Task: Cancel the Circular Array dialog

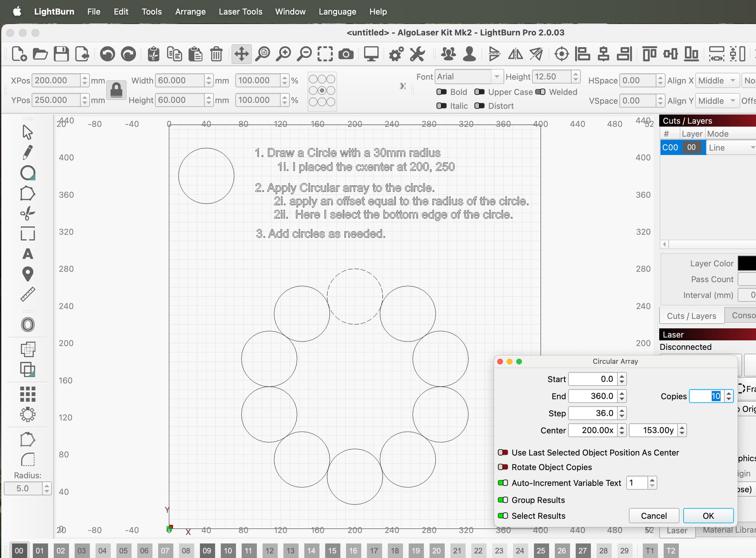Action: point(654,516)
